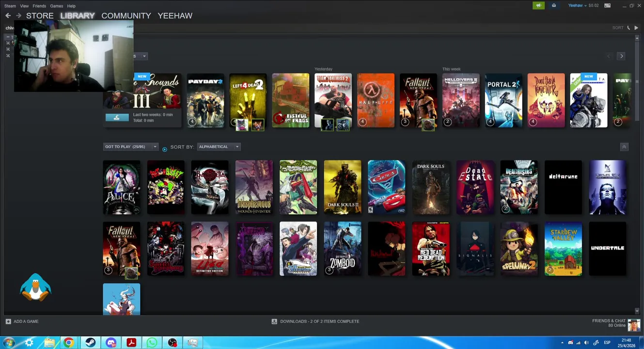The image size is (644, 349).
Task: Open Blasphemous game cover
Action: [254, 187]
